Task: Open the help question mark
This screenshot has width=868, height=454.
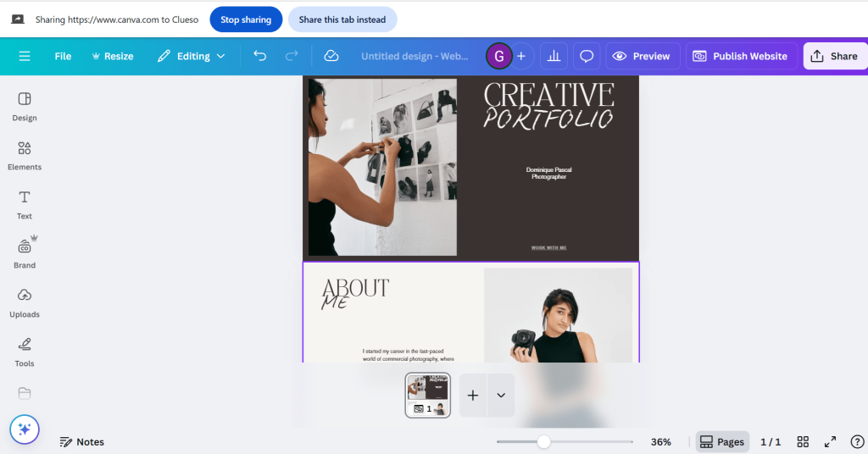Action: tap(857, 442)
